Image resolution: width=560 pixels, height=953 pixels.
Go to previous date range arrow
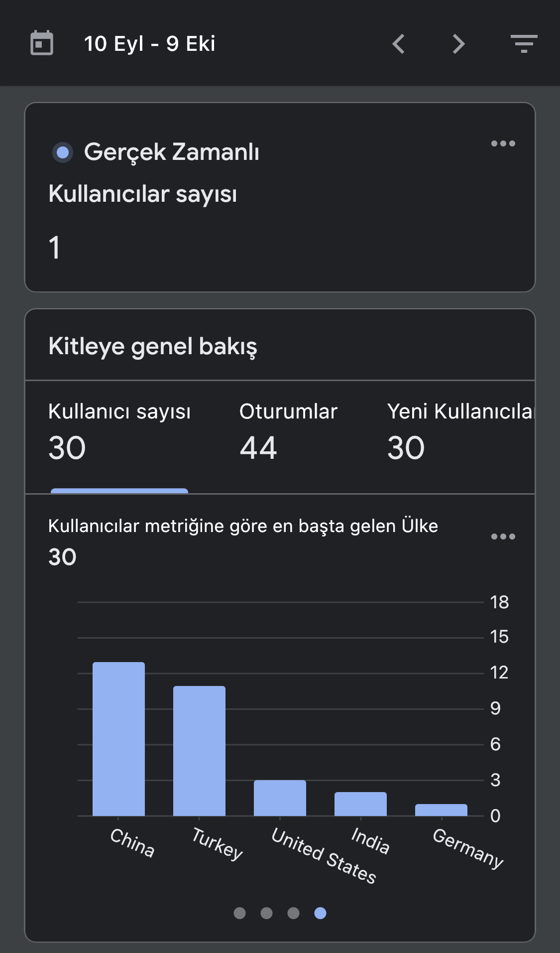pos(398,44)
